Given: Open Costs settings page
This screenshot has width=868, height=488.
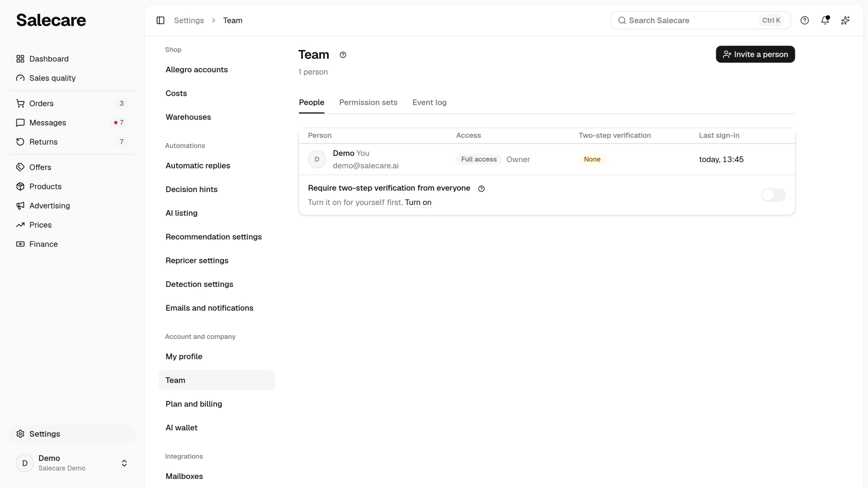Looking at the screenshot, I should (x=217, y=94).
